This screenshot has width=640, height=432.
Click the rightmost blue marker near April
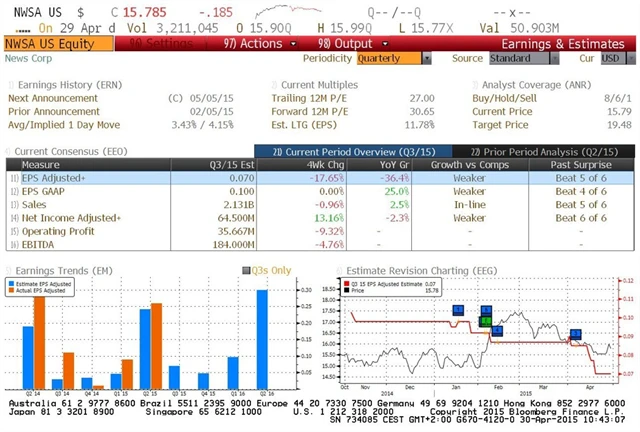576,334
